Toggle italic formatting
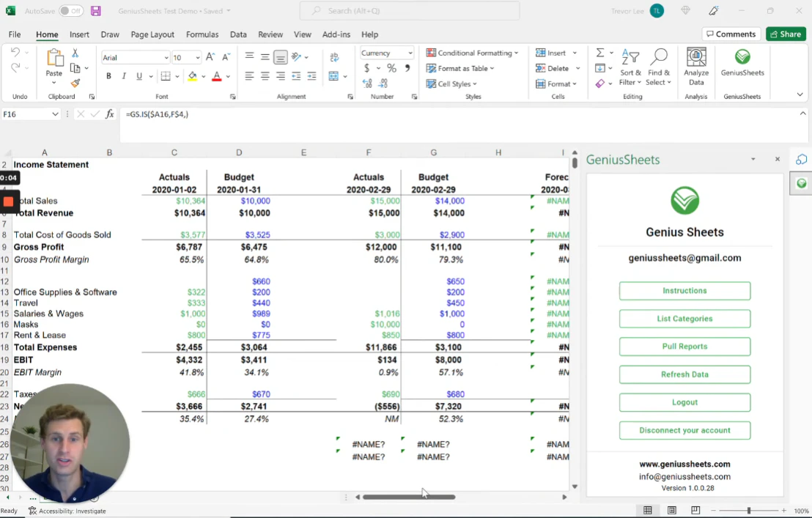 tap(124, 76)
